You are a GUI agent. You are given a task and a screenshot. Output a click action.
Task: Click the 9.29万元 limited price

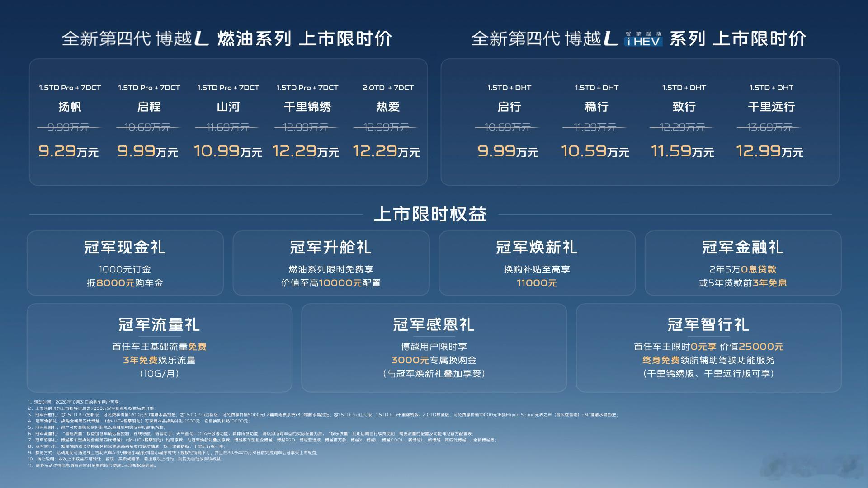[x=68, y=151]
